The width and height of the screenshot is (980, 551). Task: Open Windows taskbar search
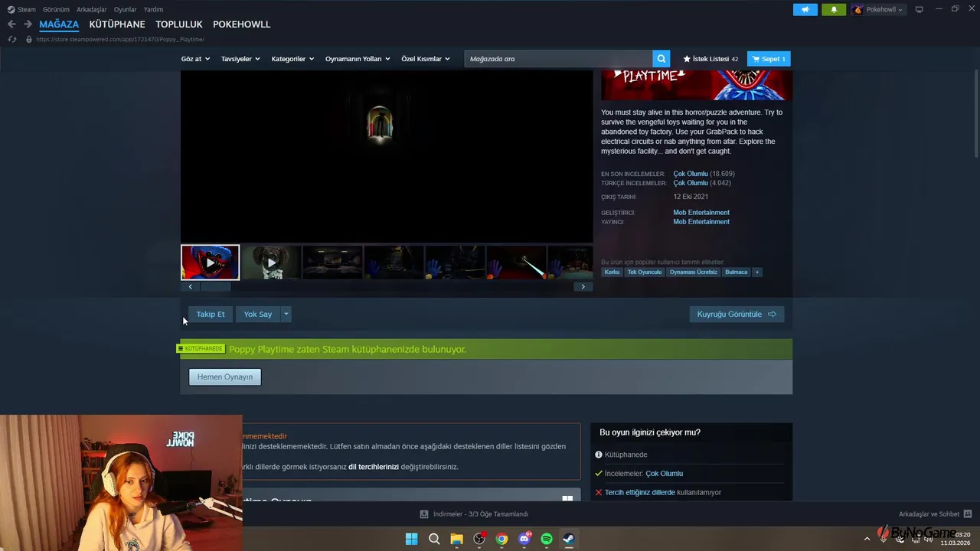point(434,539)
